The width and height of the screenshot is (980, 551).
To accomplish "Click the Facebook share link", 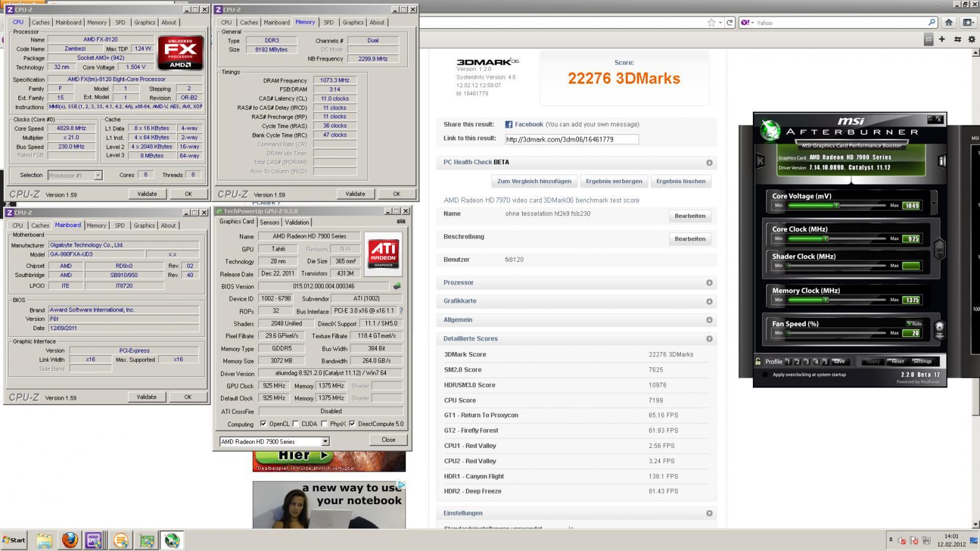I will [529, 124].
